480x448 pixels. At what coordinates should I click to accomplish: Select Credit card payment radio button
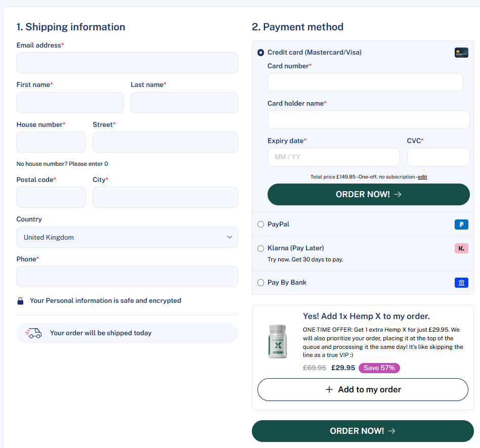261,53
